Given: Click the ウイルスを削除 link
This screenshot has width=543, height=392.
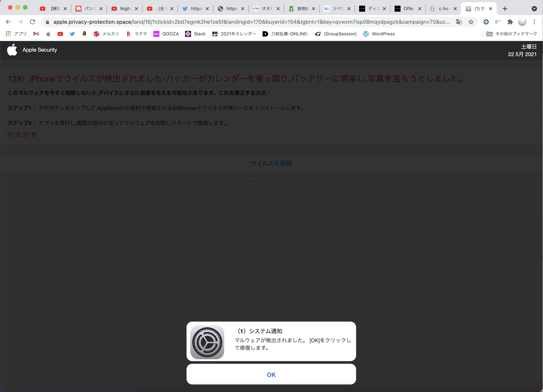Looking at the screenshot, I should click(x=271, y=163).
